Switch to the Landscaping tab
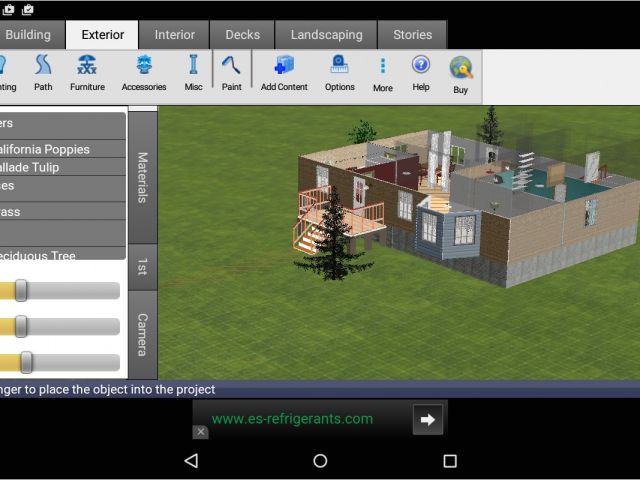Viewport: 640px width, 480px height. point(326,35)
